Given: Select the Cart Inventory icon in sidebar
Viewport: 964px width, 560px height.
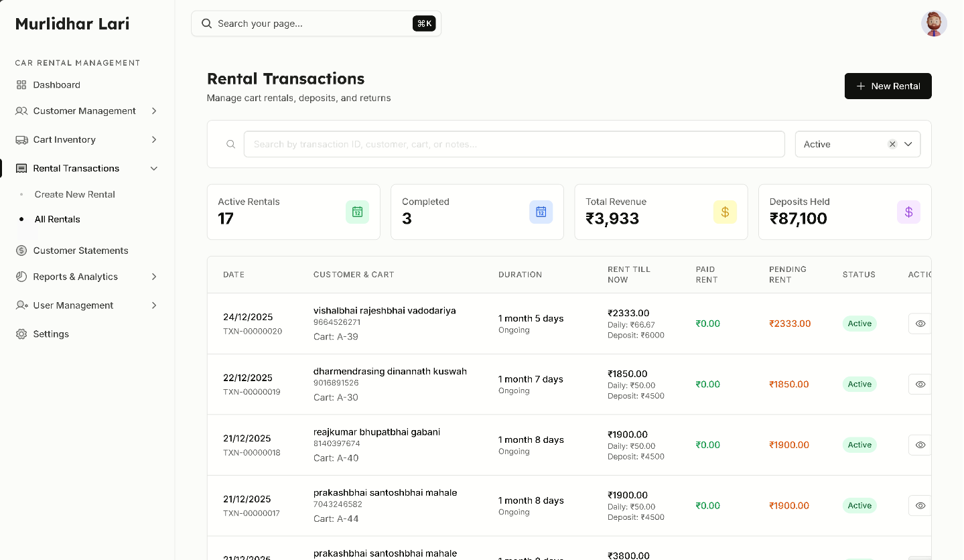Looking at the screenshot, I should click(21, 139).
